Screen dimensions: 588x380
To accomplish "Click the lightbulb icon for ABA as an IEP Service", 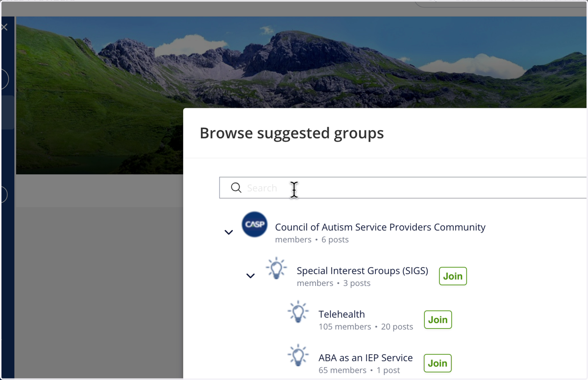I will click(298, 356).
